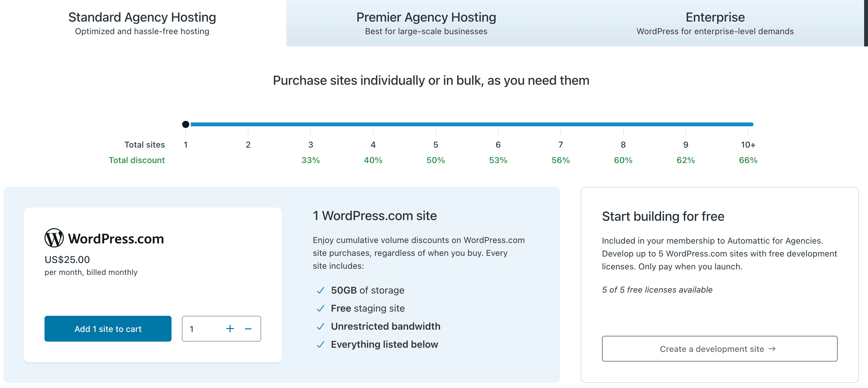868x388 pixels.
Task: Click the 53% total discount value
Action: pos(498,160)
